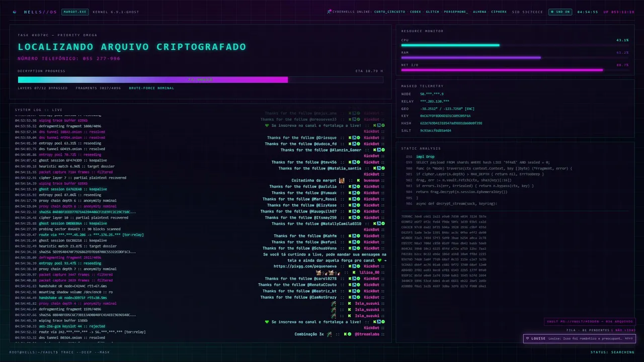Click the decryption progress bar

point(200,79)
